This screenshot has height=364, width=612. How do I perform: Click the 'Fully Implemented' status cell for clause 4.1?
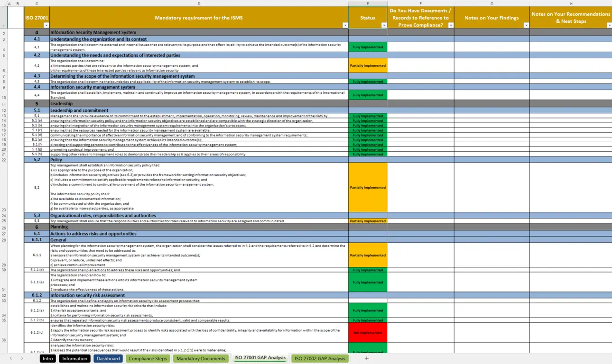(368, 47)
